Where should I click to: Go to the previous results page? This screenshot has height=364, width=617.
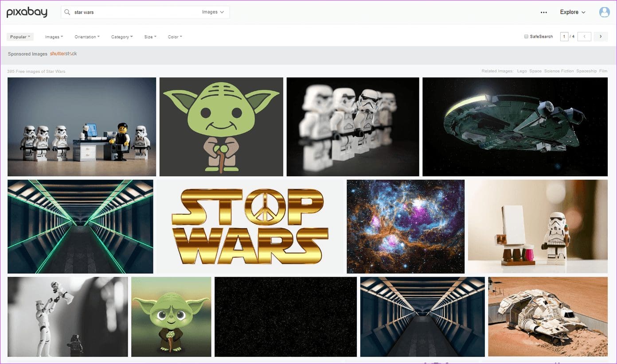[584, 36]
